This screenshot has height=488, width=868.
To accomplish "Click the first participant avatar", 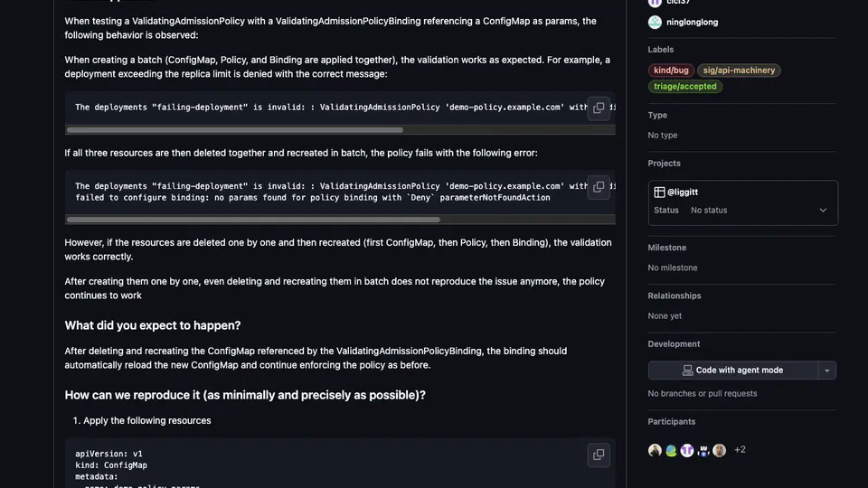I will click(x=655, y=450).
